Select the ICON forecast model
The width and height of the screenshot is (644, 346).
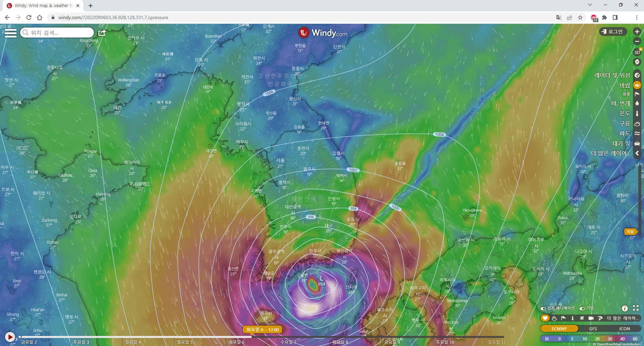click(625, 329)
